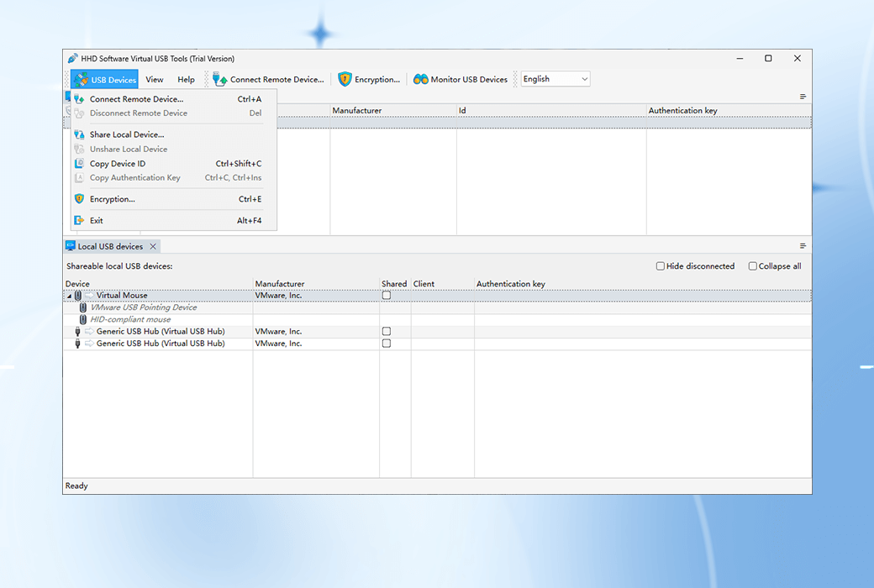Select the Copy Device ID icon
This screenshot has width=874, height=588.
point(78,164)
